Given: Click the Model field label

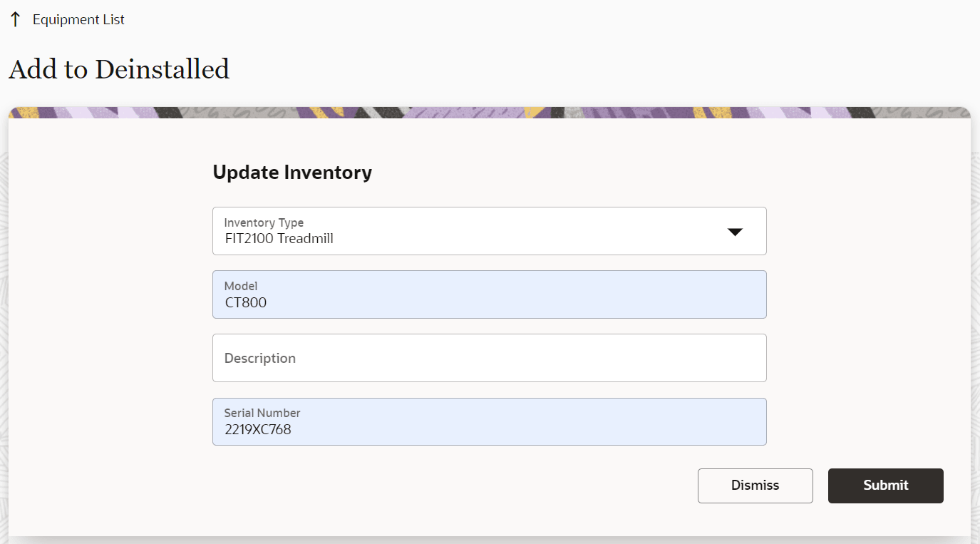Looking at the screenshot, I should (241, 287).
